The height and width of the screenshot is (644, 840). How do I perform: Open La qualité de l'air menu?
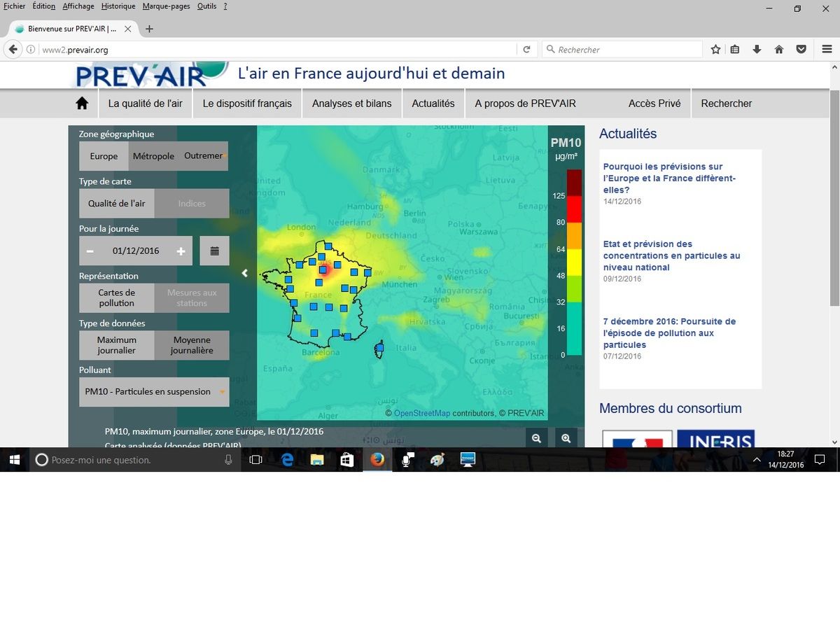coord(145,104)
